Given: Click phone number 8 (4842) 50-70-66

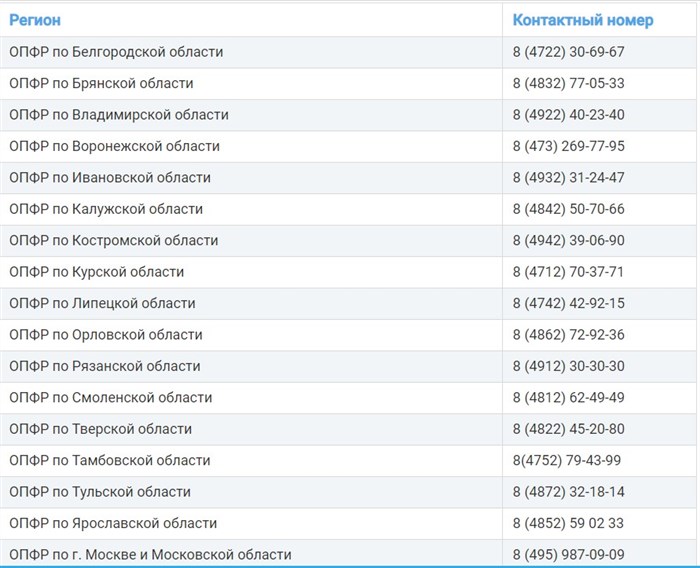Looking at the screenshot, I should [x=568, y=209].
